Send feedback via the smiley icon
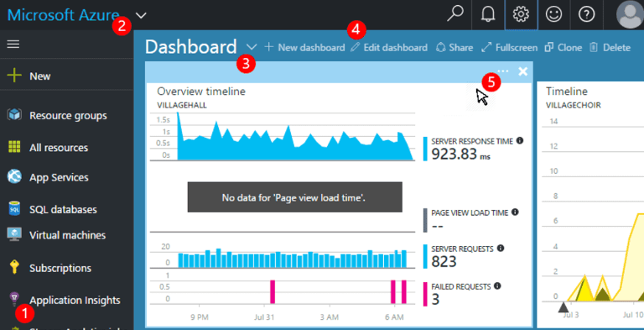Image resolution: width=644 pixels, height=330 pixels. [553, 15]
